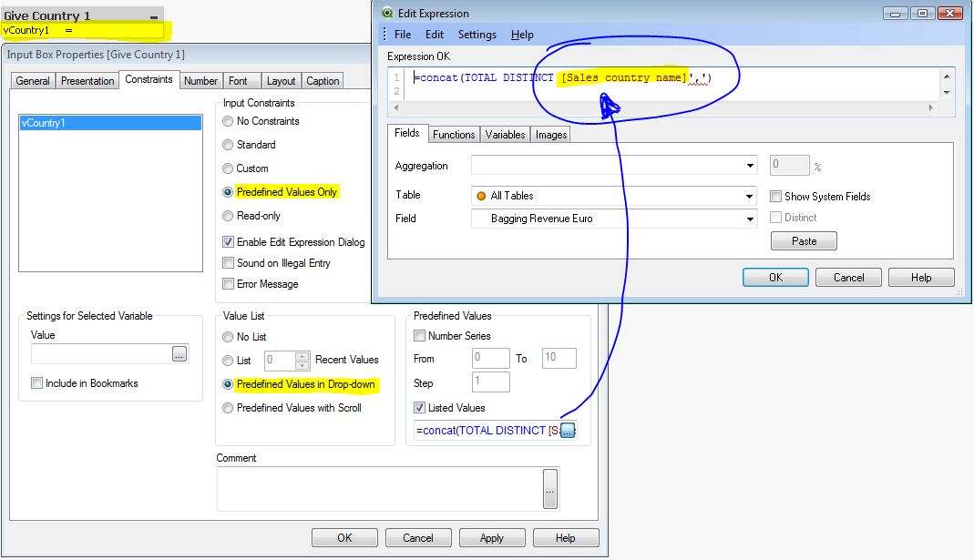This screenshot has height=560, width=974.
Task: Expand the Field dropdown Bagging Revenue Euro
Action: [750, 219]
